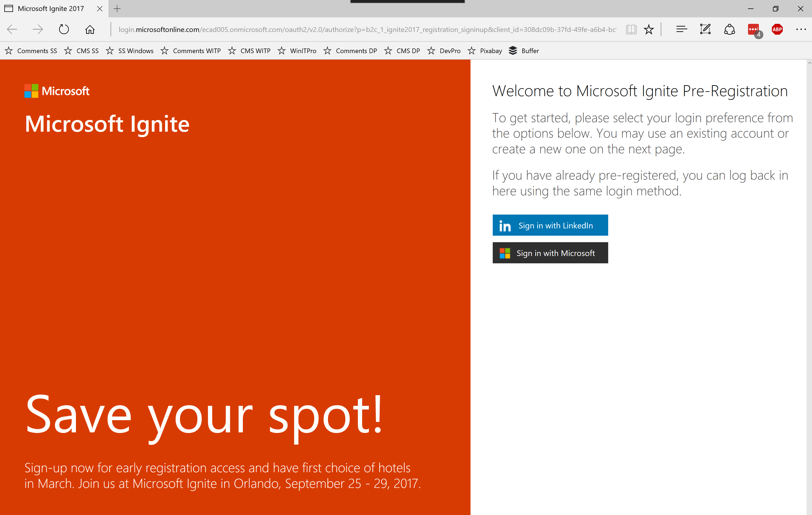Make a Web Note pen icon

click(x=705, y=29)
